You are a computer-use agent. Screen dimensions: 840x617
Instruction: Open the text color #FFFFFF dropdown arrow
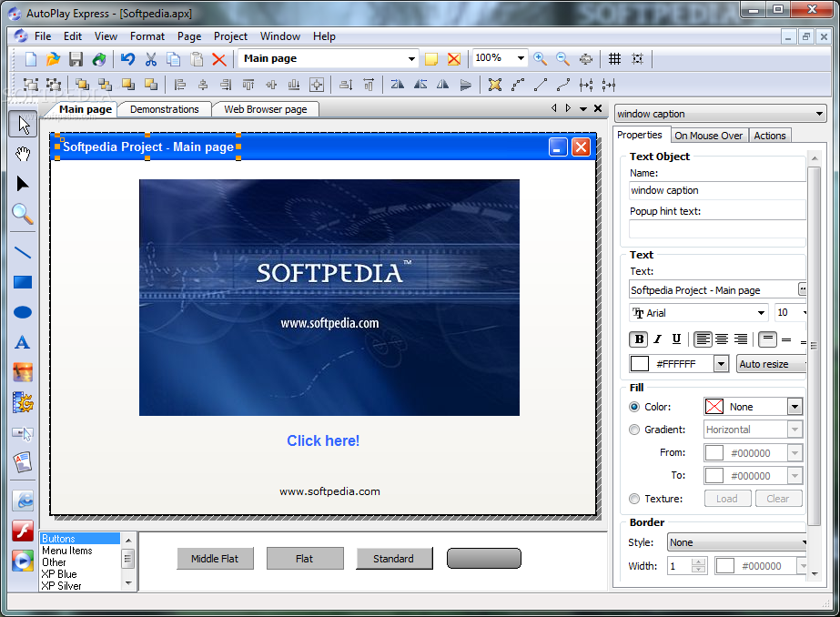click(722, 364)
